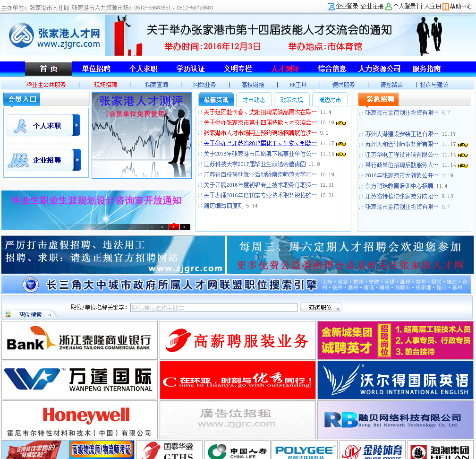Click the 张家港人才网 site logo
Screen dimensions: 476x459
coord(54,36)
